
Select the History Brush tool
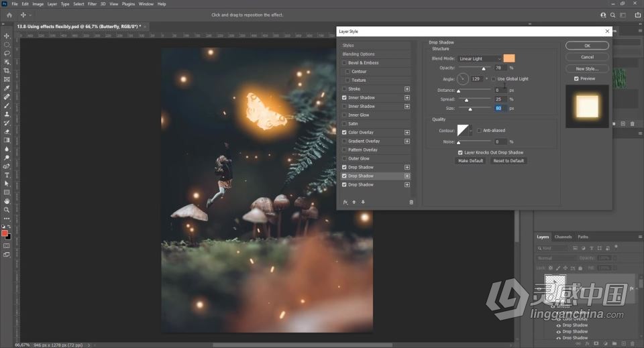7,123
